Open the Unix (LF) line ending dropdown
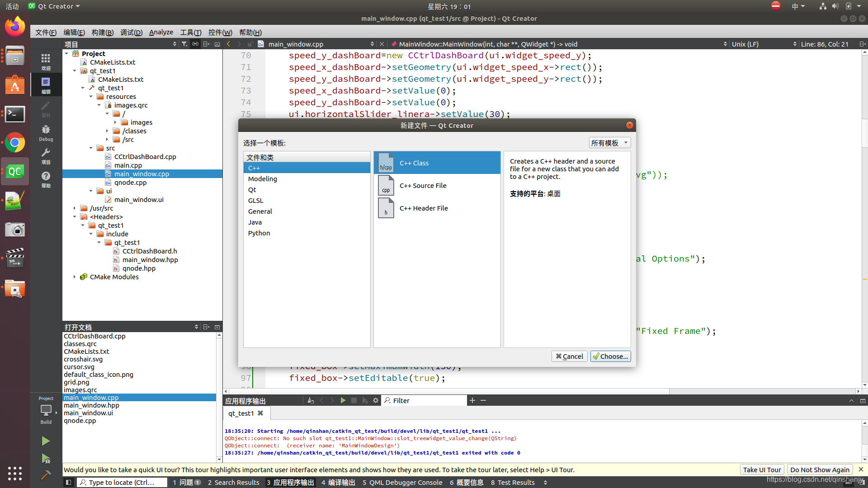Viewport: 868px width, 488px height. click(x=764, y=44)
